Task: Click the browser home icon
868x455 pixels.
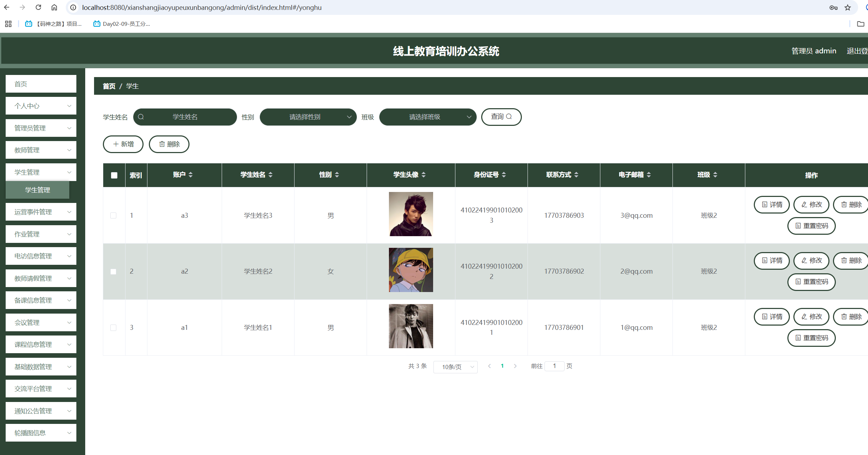Action: click(x=54, y=7)
